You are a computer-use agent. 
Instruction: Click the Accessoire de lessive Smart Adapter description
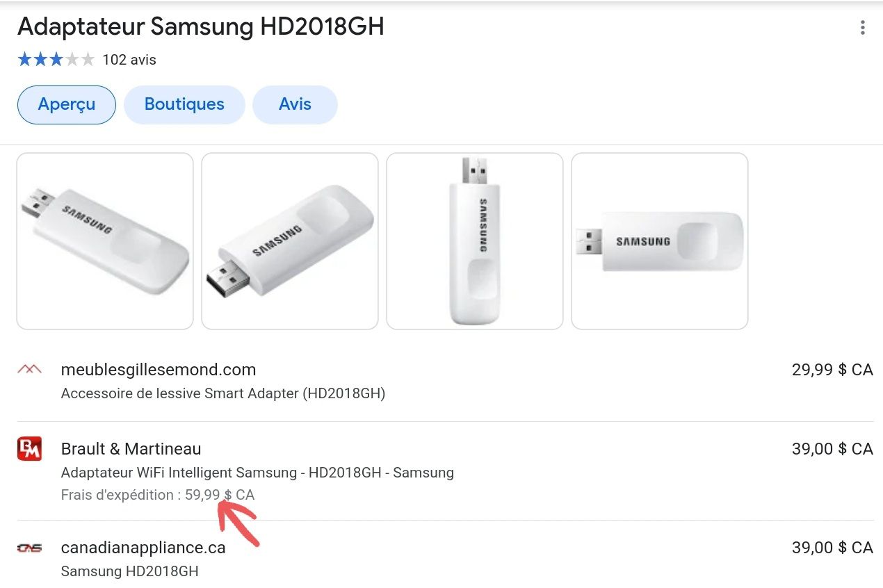click(x=223, y=393)
